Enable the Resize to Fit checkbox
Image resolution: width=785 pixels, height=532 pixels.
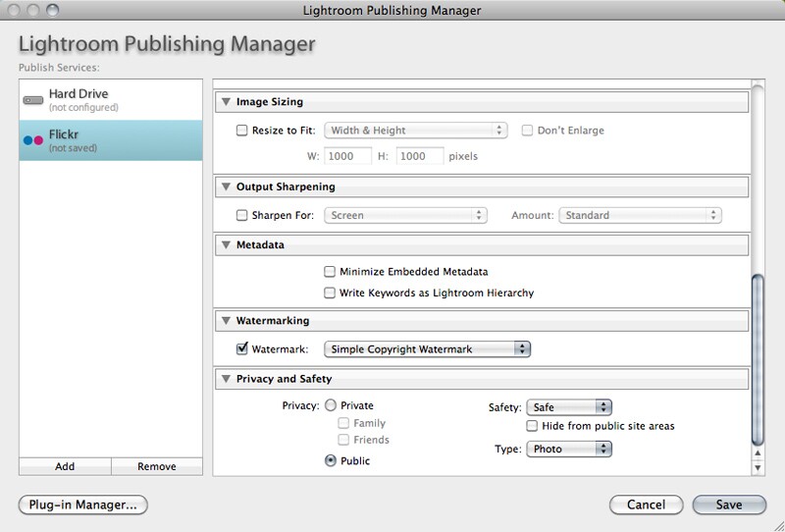pos(241,131)
